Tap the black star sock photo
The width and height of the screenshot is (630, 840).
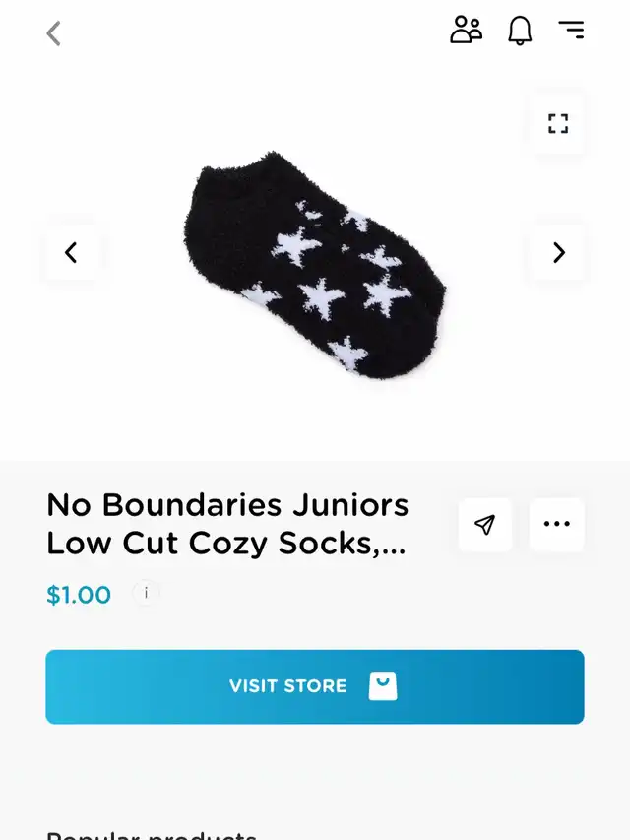click(315, 265)
